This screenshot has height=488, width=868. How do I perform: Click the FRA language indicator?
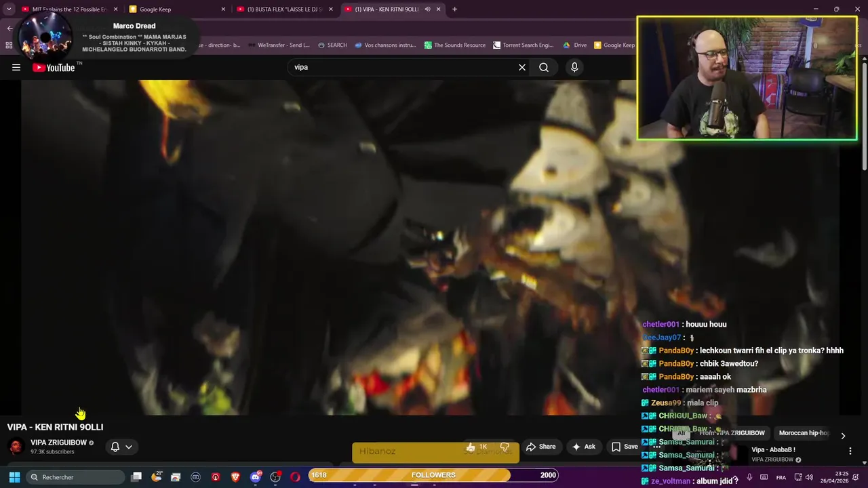click(x=781, y=478)
